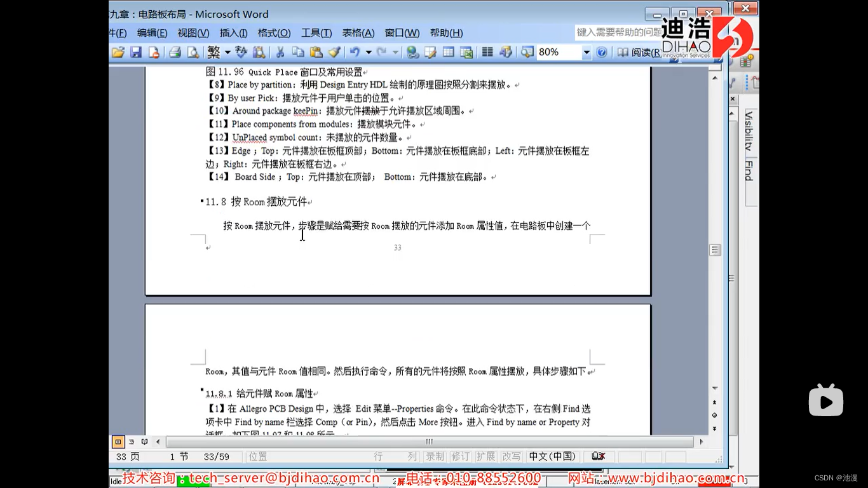The width and height of the screenshot is (868, 488).
Task: Expand the Undo history dropdown arrow
Action: click(368, 52)
